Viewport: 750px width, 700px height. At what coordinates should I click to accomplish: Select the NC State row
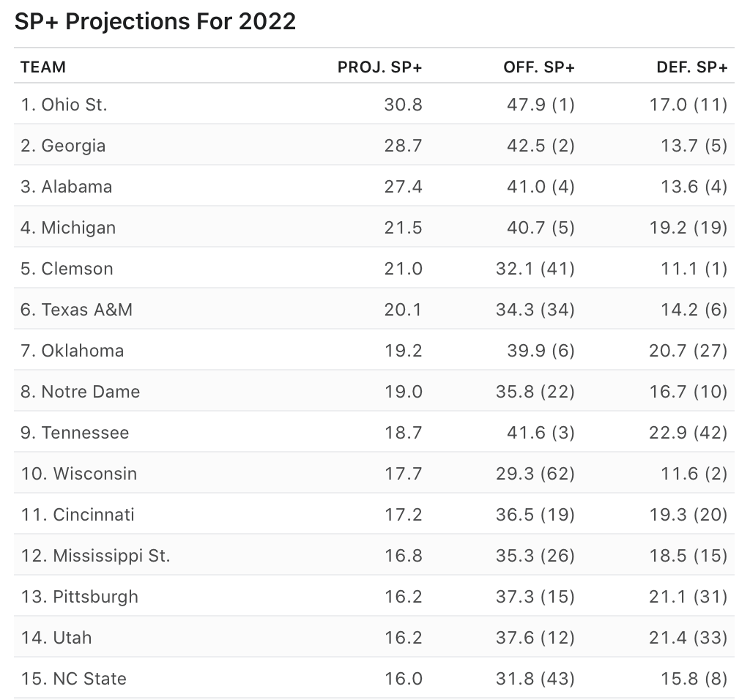tap(89, 679)
